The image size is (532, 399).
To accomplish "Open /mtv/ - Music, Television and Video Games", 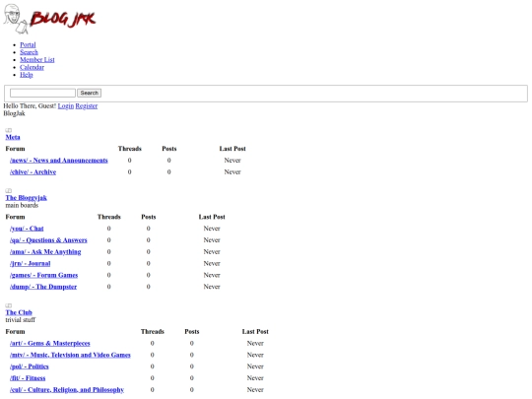I will pos(70,355).
